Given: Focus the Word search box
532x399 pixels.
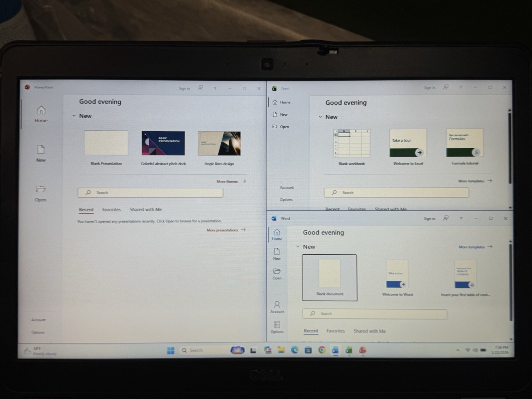Looking at the screenshot, I should tap(374, 314).
